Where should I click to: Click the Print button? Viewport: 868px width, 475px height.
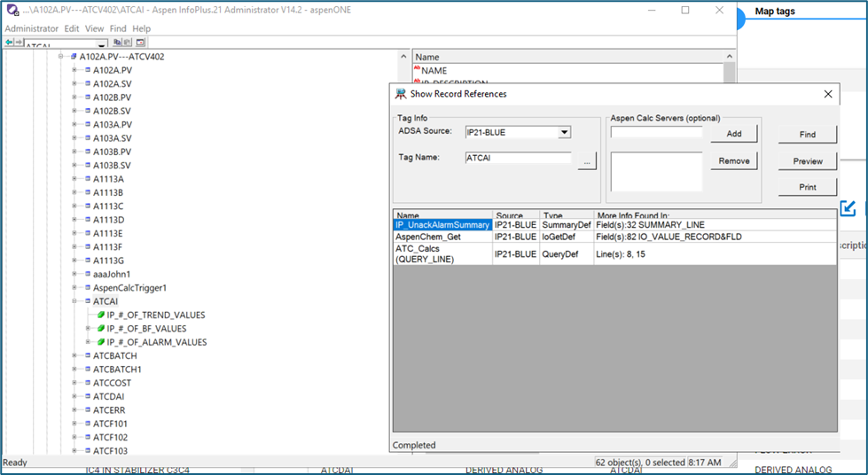[x=807, y=187]
